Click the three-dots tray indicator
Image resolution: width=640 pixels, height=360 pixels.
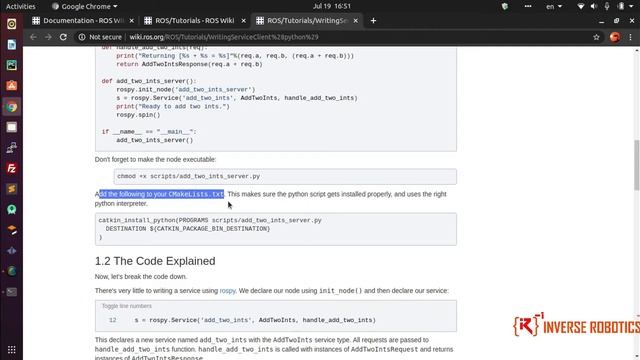click(x=528, y=6)
